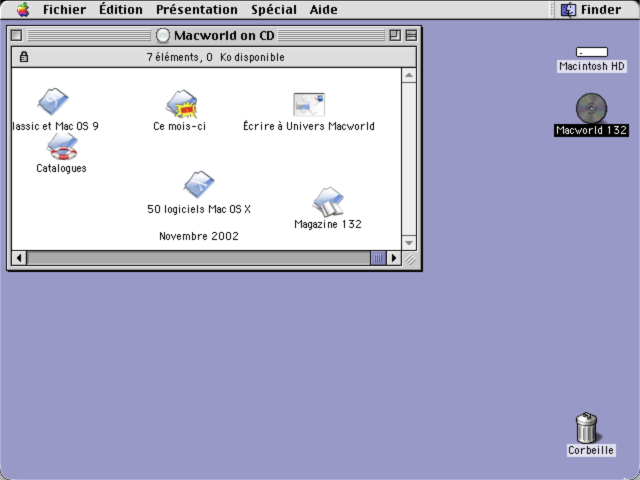Click the '7 éléments, 0 Ko disponible' status text

click(x=216, y=57)
